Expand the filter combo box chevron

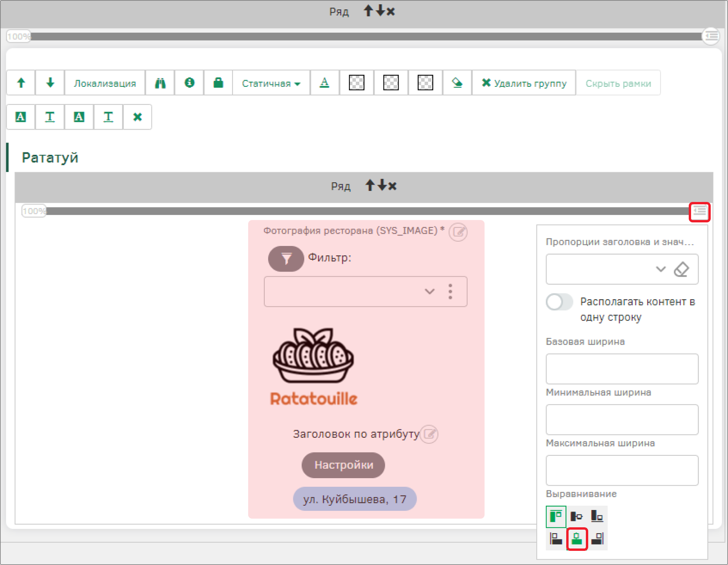point(430,291)
